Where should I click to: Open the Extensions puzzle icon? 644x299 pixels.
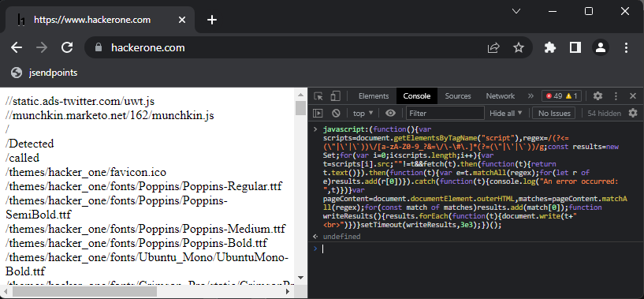[549, 47]
